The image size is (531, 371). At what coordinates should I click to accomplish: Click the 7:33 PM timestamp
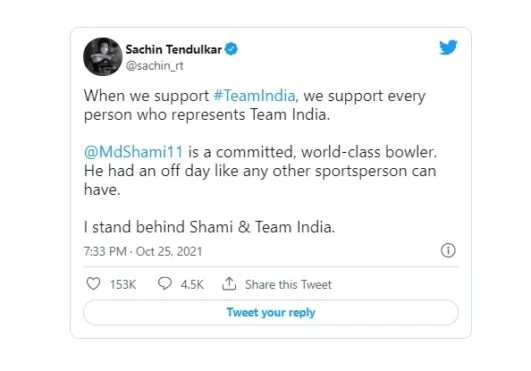pyautogui.click(x=105, y=252)
